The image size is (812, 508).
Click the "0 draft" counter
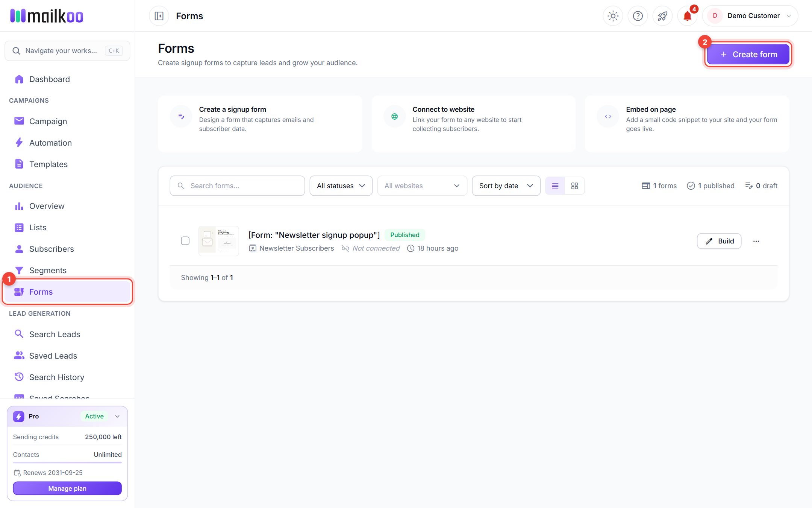coord(761,186)
